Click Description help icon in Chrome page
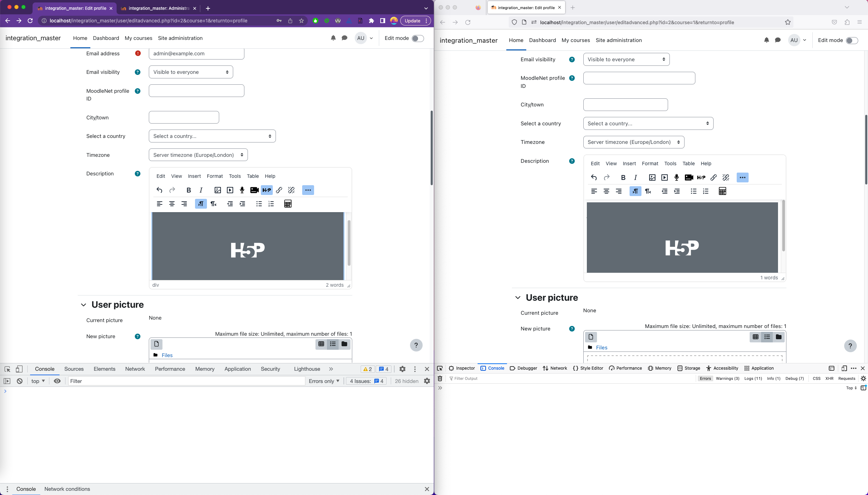 click(138, 174)
